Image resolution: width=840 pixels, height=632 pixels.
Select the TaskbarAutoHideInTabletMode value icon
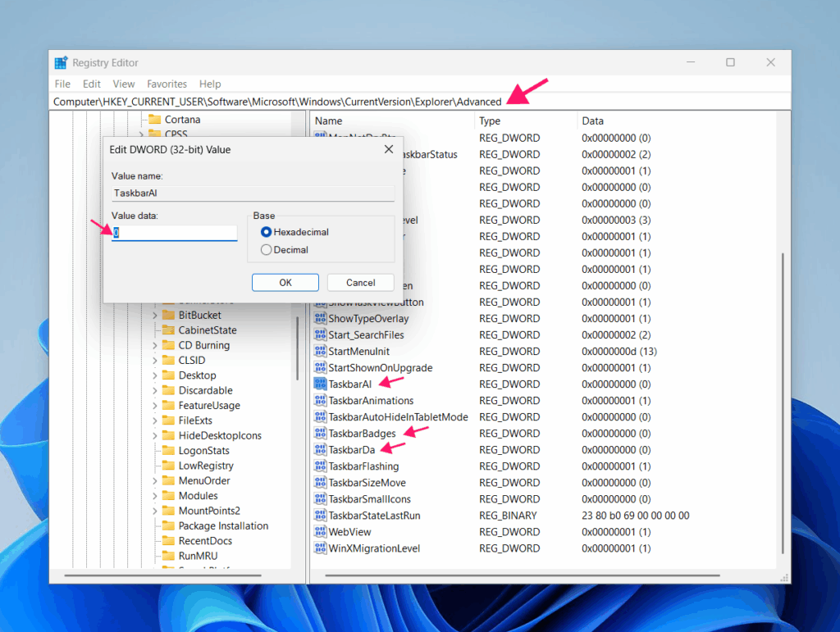(x=321, y=417)
